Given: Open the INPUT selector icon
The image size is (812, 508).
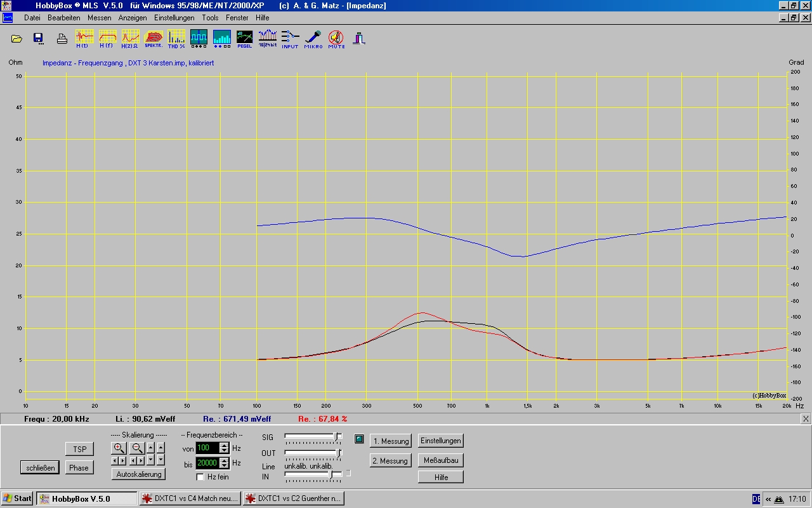Looking at the screenshot, I should pos(290,39).
